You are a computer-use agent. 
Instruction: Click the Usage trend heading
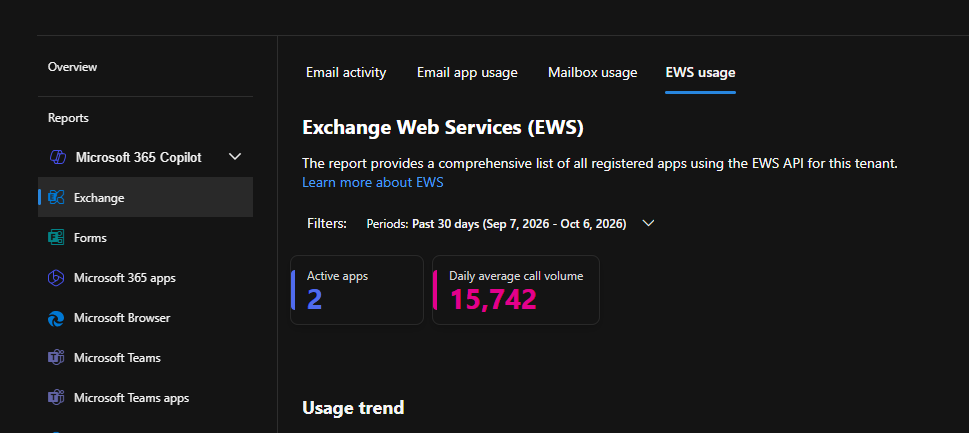(x=353, y=408)
